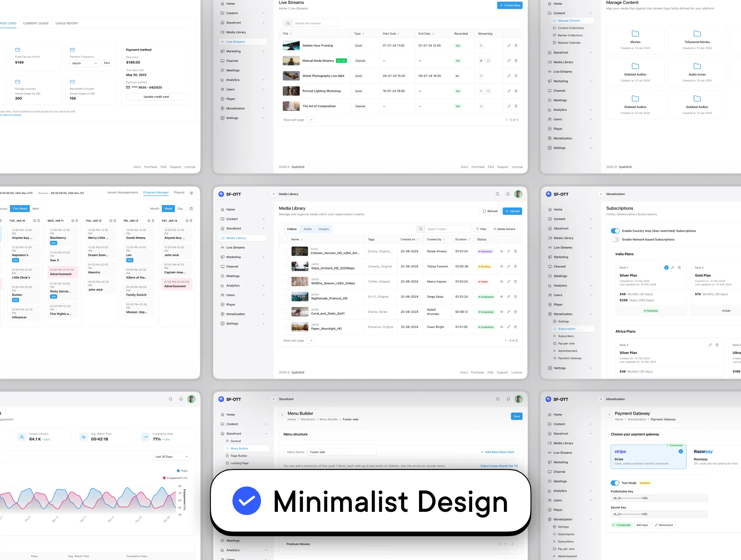Screen dimensions: 741x560
Task: Delete the Paper_Moonlight_HD video row
Action: 515,327
